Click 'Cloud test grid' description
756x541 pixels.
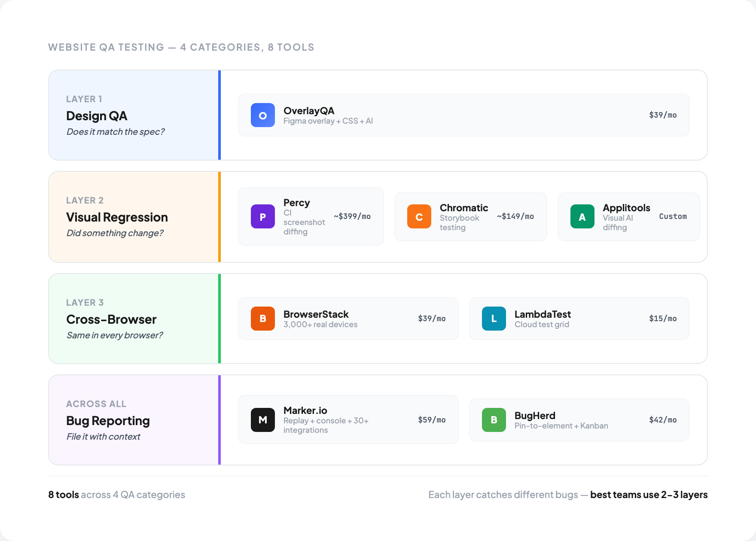click(x=542, y=325)
